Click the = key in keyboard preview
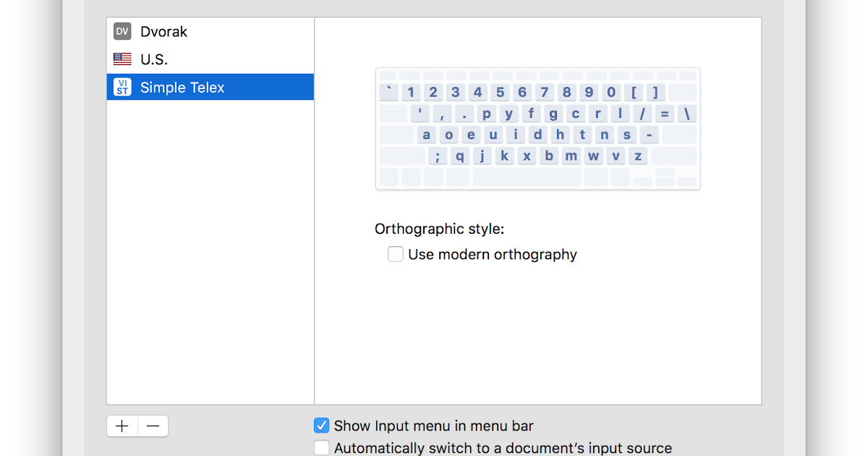The image size is (868, 456). point(665,114)
